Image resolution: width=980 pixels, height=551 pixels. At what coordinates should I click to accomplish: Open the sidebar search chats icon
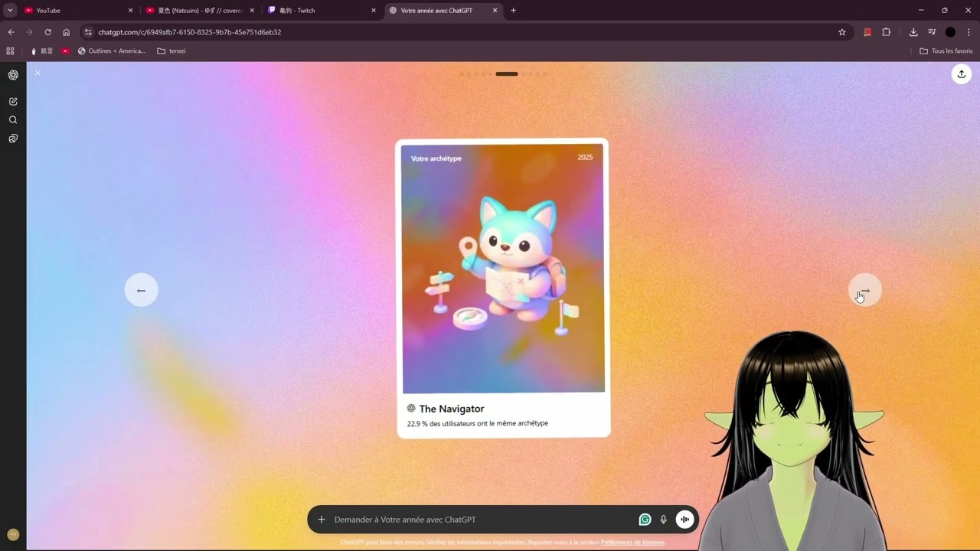tap(13, 119)
